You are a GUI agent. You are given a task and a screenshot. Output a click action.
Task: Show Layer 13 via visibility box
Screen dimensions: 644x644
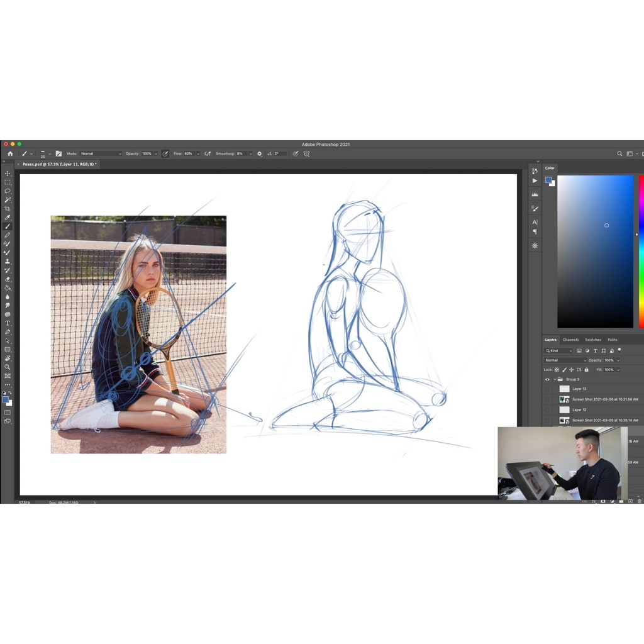click(547, 389)
